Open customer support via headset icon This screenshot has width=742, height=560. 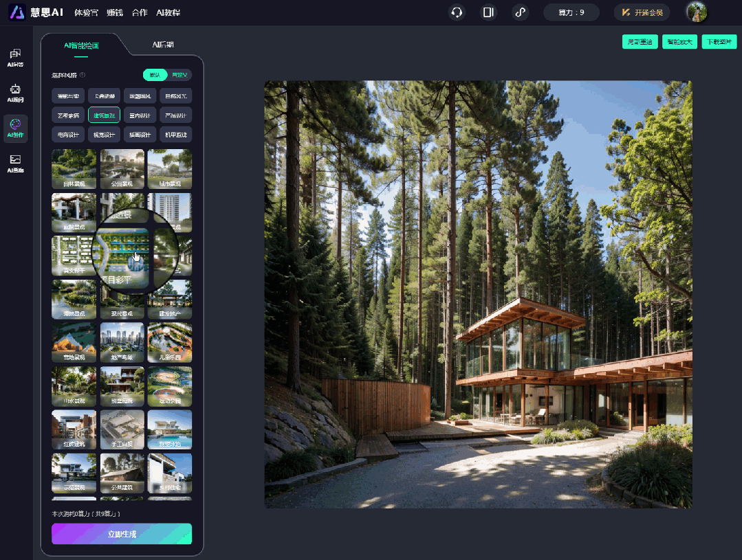point(456,12)
